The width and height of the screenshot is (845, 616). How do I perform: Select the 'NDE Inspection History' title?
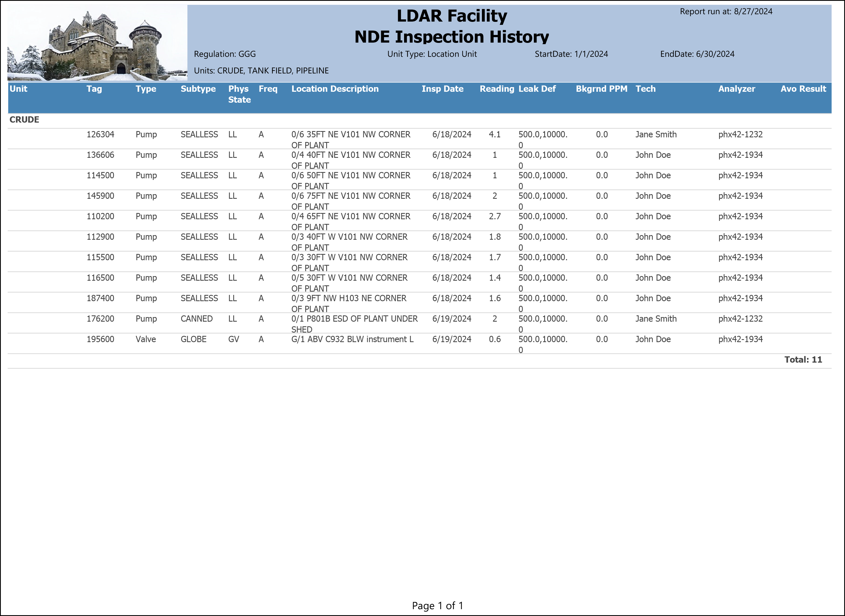click(x=451, y=37)
